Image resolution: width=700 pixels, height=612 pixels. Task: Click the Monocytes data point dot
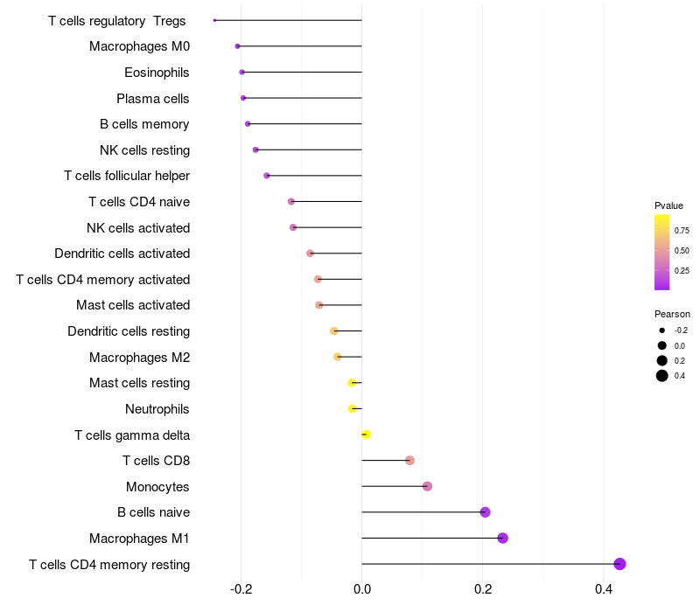427,486
